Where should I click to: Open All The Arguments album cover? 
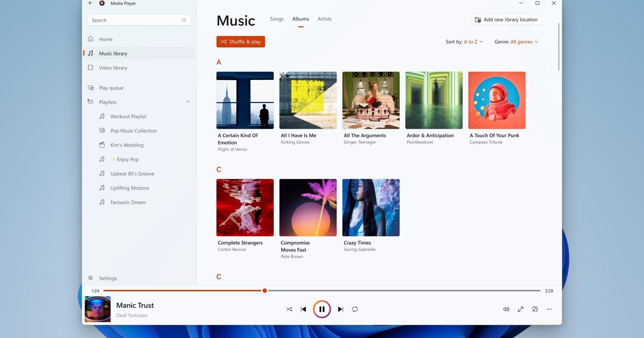click(371, 100)
